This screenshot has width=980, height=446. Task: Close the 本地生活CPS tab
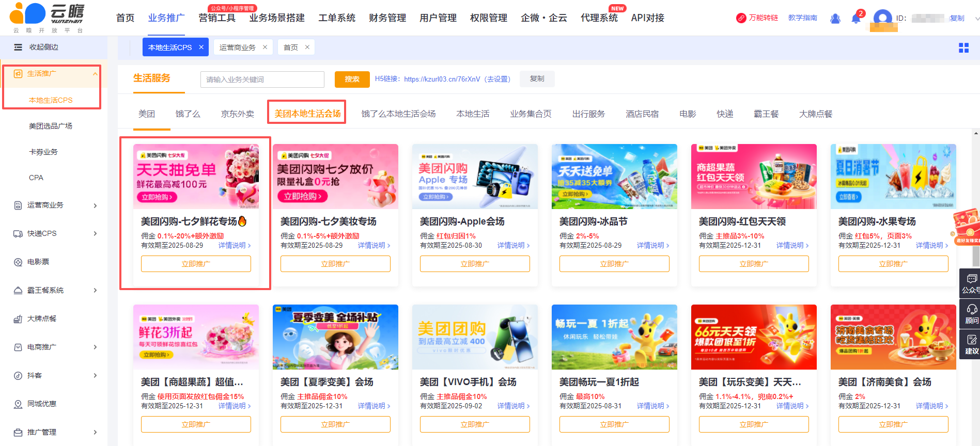[x=201, y=47]
